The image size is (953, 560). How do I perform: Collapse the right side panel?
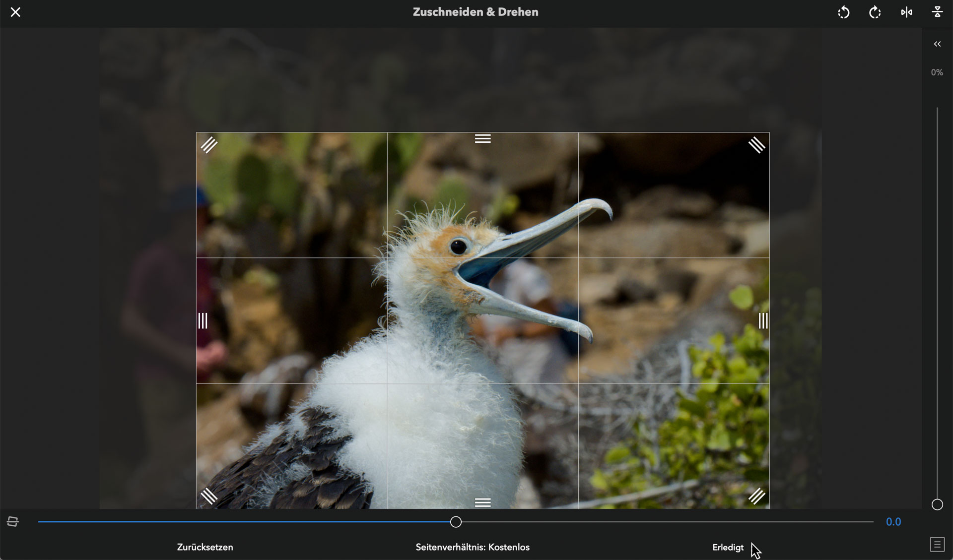[937, 44]
